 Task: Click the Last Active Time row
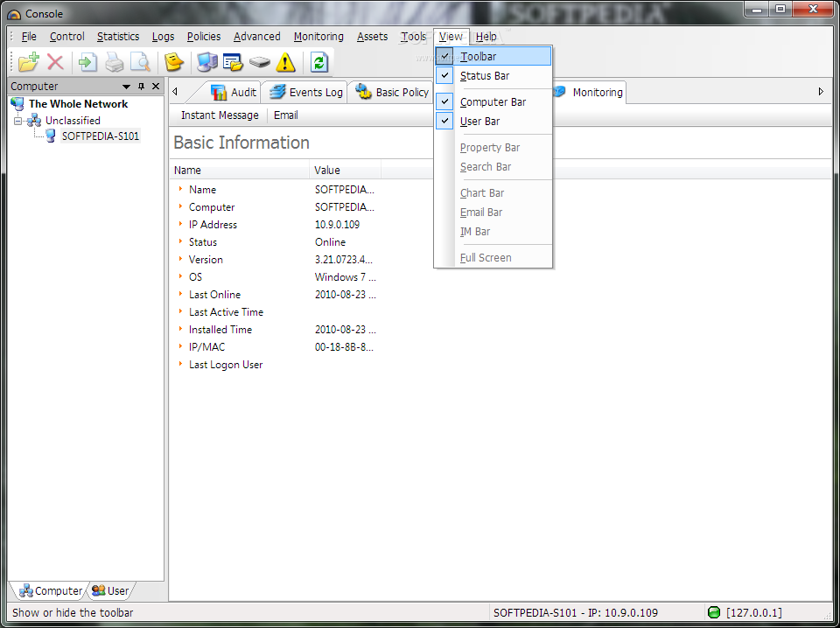click(226, 311)
